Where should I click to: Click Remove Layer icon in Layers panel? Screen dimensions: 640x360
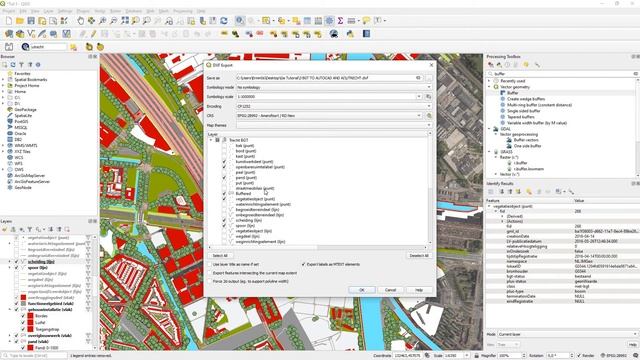67,229
